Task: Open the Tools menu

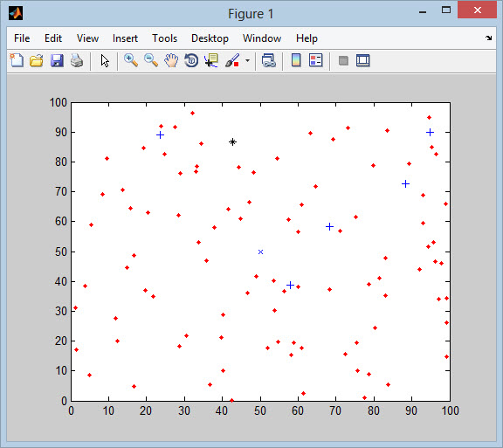Action: [164, 38]
